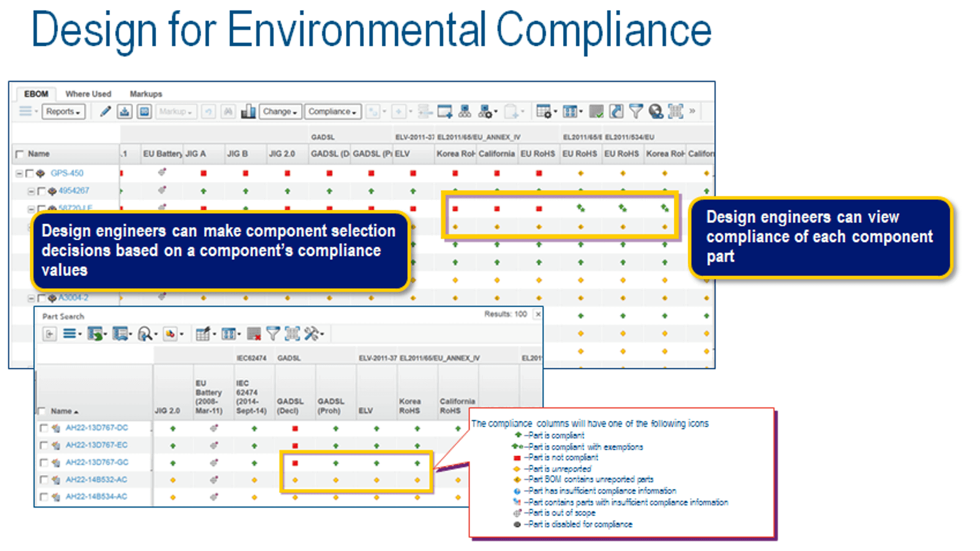The height and width of the screenshot is (551, 980).
Task: Click the blue refresh arrow icon in EBOM toolbar
Action: point(617,111)
